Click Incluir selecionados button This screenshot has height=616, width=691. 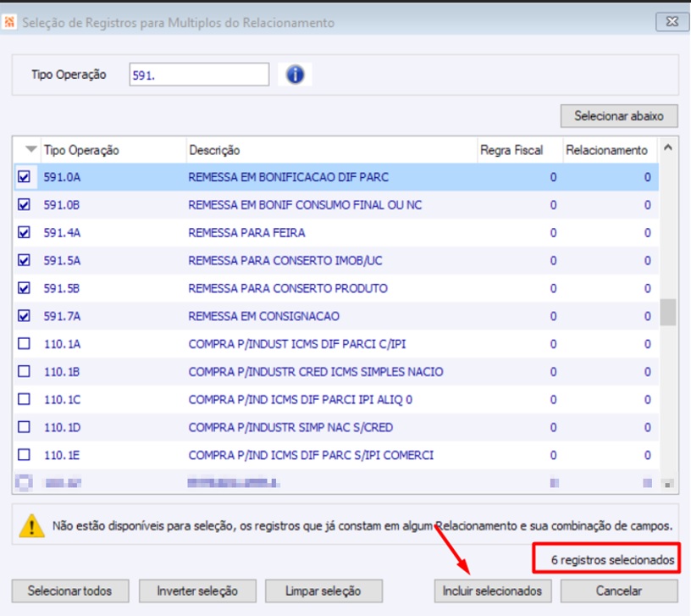pos(493,591)
